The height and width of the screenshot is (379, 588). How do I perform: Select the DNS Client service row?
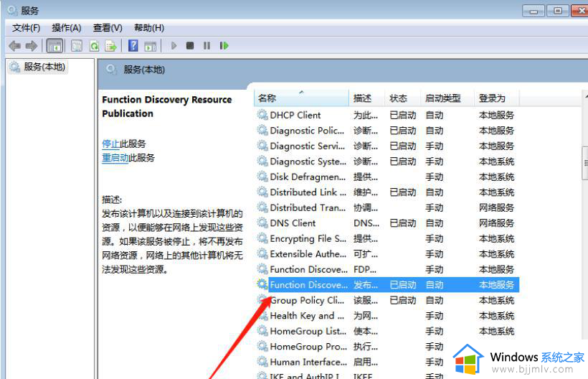click(x=387, y=223)
